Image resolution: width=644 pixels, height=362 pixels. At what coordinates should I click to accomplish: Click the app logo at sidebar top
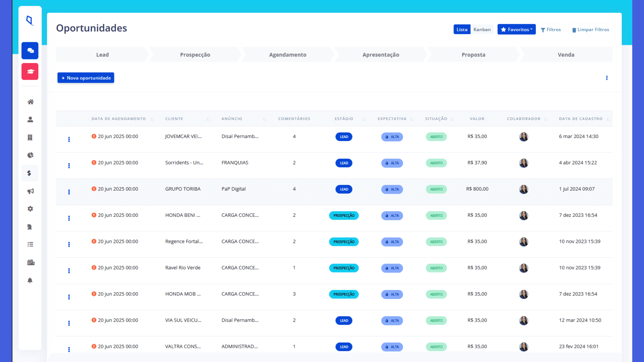[30, 20]
